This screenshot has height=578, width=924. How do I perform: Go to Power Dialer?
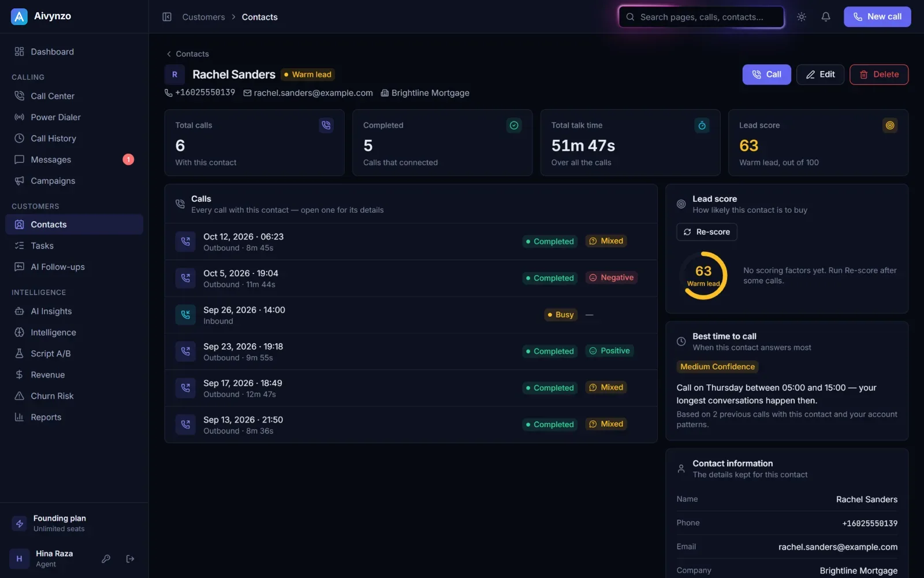click(74, 117)
